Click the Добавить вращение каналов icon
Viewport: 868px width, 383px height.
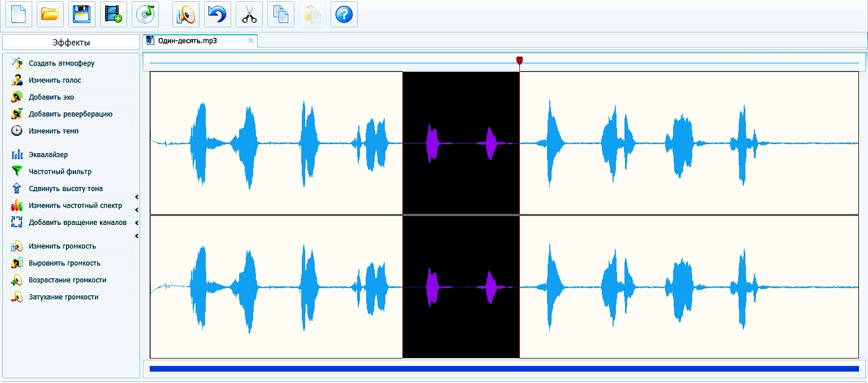coord(17,222)
